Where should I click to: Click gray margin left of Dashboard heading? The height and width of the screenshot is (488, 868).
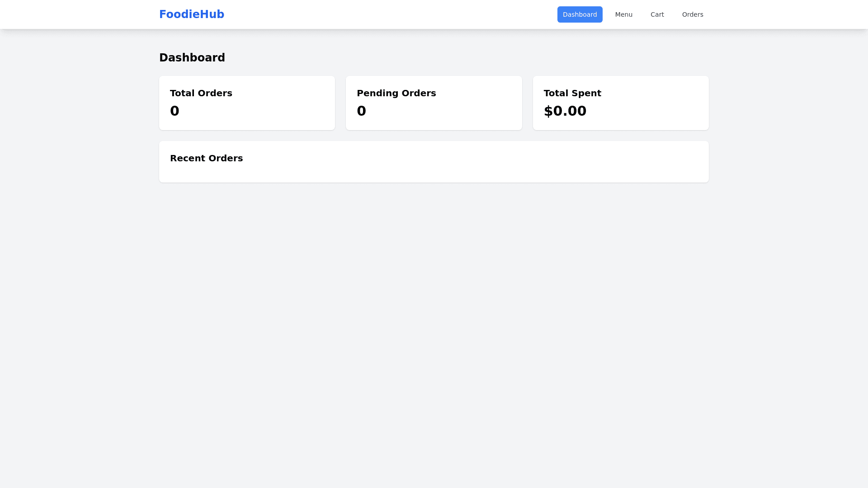tap(77, 58)
